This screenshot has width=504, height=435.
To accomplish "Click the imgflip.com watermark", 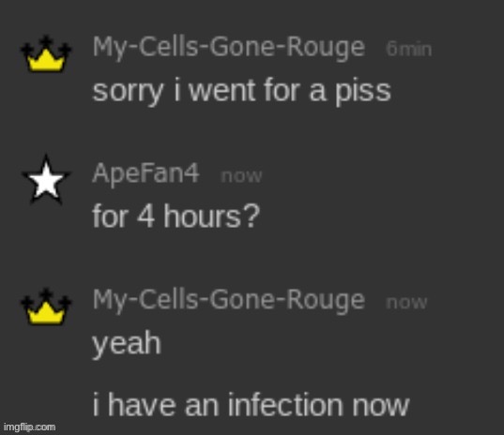I will 30,427.
